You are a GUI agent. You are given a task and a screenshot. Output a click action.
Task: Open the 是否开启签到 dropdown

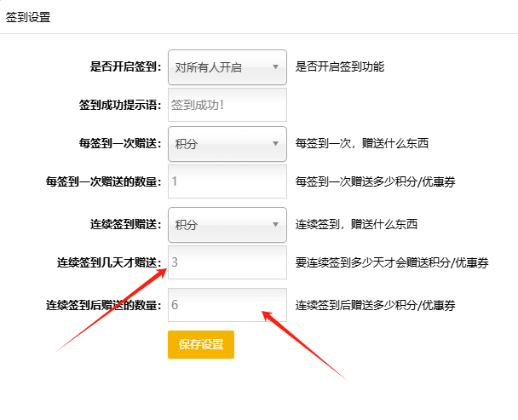pos(227,67)
